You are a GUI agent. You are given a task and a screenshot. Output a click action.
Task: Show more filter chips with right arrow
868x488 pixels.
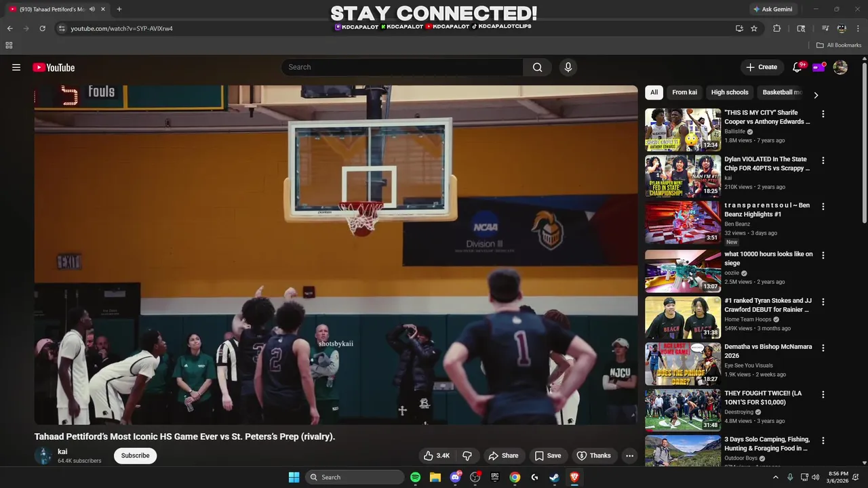tap(816, 95)
